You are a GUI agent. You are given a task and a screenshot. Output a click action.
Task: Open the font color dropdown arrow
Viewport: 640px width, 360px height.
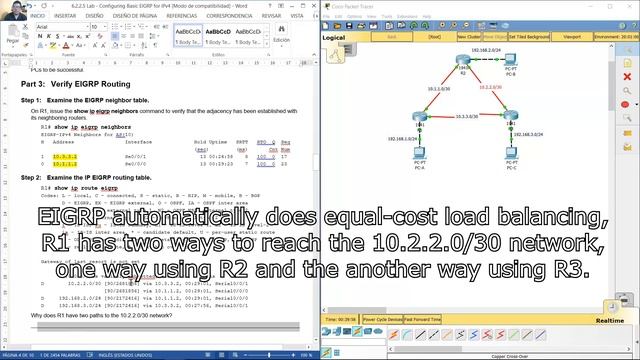tap(72, 45)
